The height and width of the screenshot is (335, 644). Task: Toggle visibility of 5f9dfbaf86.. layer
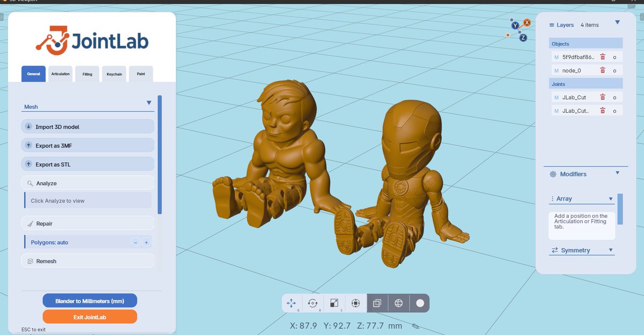(x=614, y=57)
